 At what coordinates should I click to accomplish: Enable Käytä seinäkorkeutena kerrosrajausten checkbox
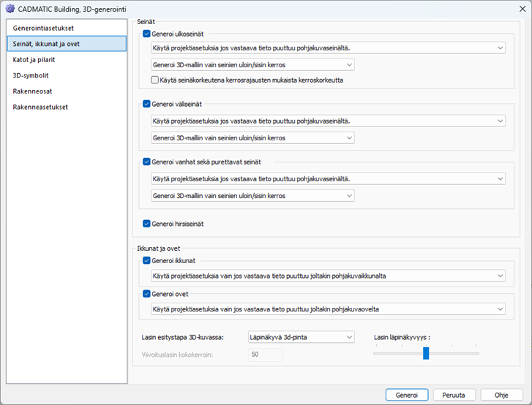coord(155,80)
